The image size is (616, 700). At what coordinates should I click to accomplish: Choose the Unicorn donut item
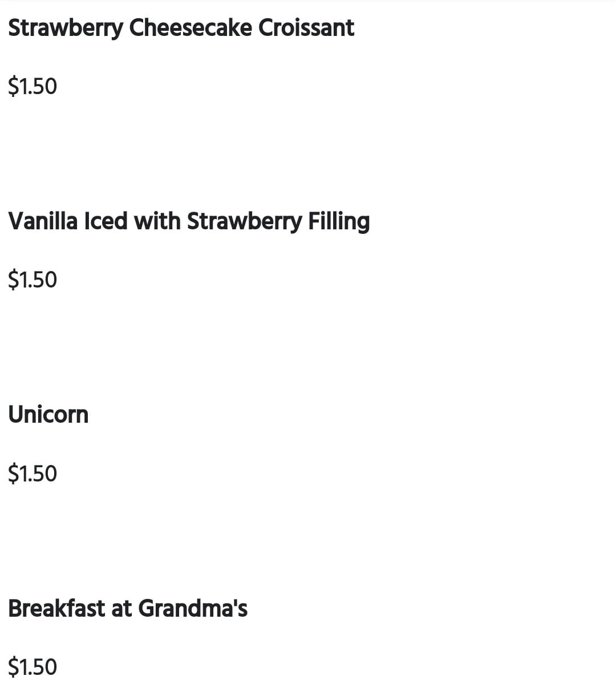point(48,415)
